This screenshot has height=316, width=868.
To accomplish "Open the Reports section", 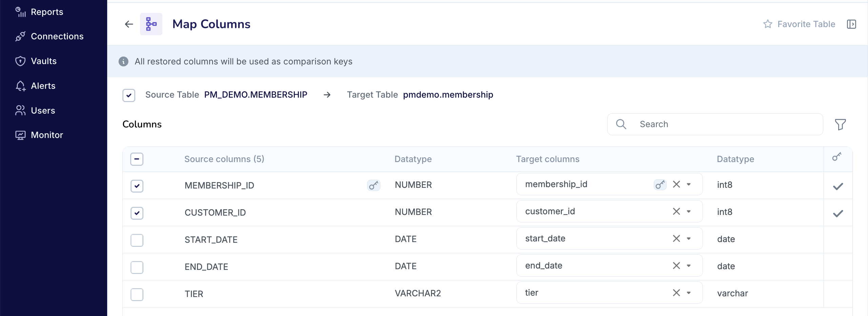I will [x=46, y=12].
